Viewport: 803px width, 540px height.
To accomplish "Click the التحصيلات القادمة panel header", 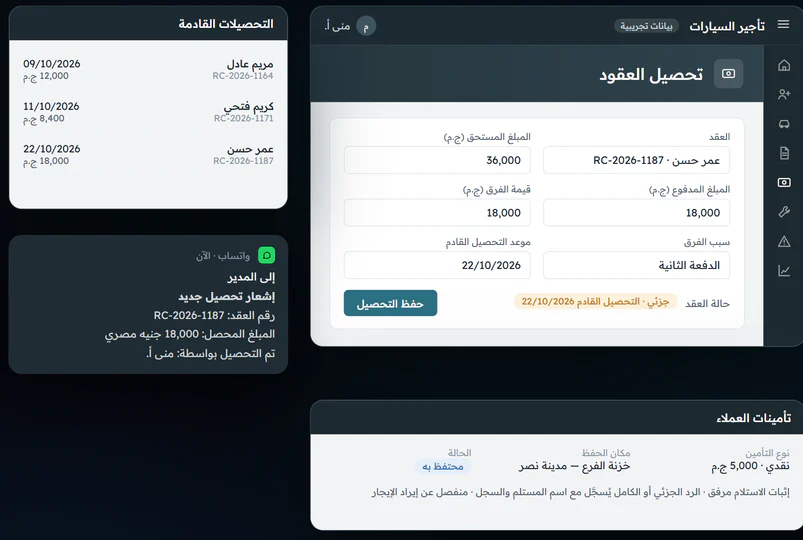I will pyautogui.click(x=148, y=24).
